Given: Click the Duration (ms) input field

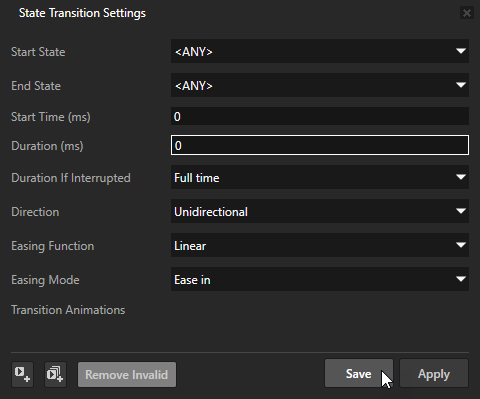Looking at the screenshot, I should [320, 145].
